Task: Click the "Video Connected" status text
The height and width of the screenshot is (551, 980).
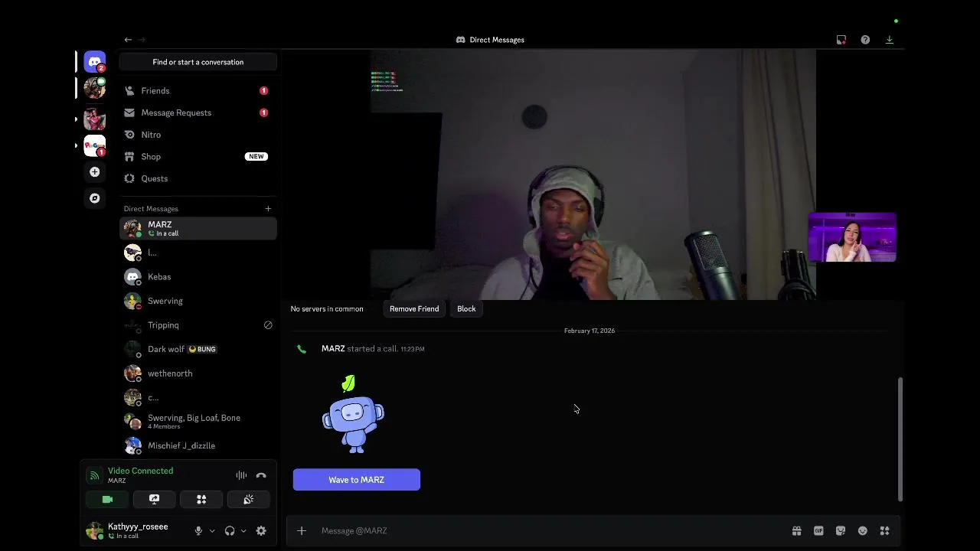Action: pos(140,471)
